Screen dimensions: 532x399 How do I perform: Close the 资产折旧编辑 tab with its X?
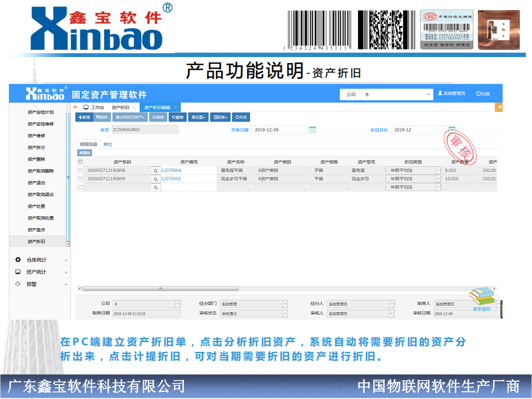175,107
